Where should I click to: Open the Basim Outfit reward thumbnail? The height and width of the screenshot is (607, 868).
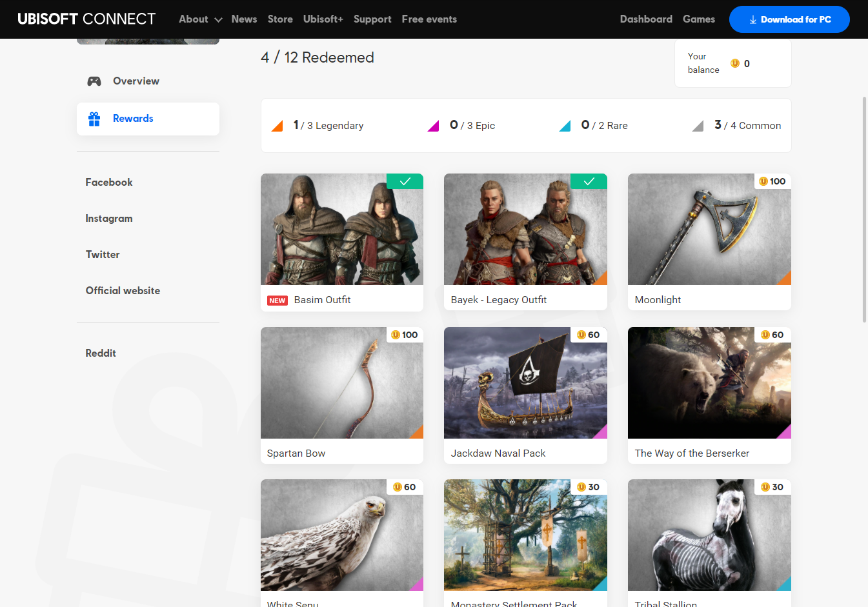pyautogui.click(x=342, y=230)
